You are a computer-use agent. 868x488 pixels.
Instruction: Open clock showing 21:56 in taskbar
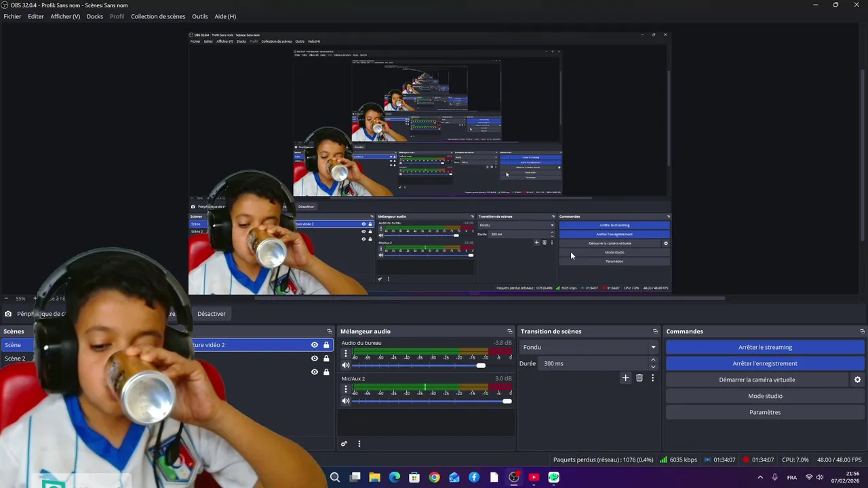[846, 477]
